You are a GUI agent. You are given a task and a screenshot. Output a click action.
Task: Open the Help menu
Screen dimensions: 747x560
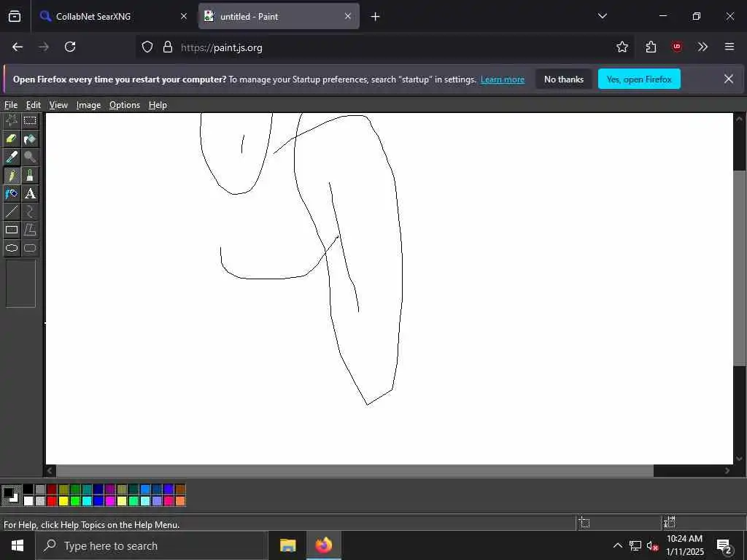[x=158, y=105]
